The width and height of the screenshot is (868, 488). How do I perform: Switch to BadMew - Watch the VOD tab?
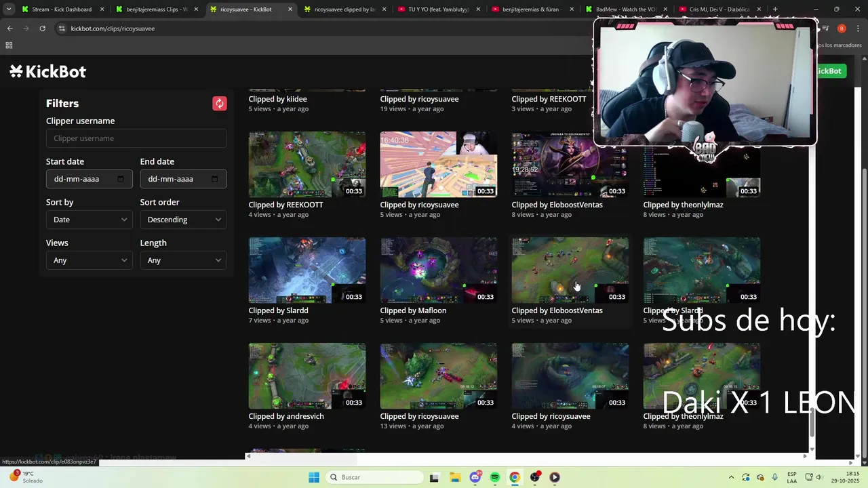[x=626, y=9]
